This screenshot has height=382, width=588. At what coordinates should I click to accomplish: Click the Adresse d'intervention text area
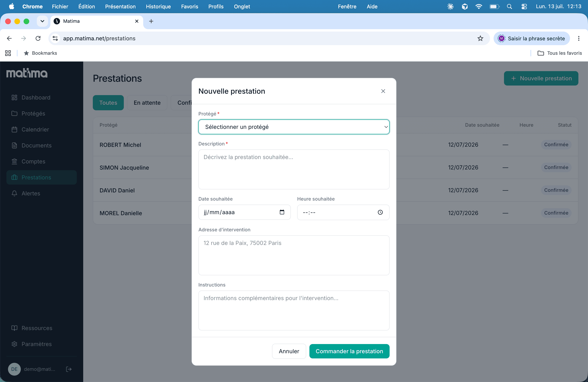[294, 255]
